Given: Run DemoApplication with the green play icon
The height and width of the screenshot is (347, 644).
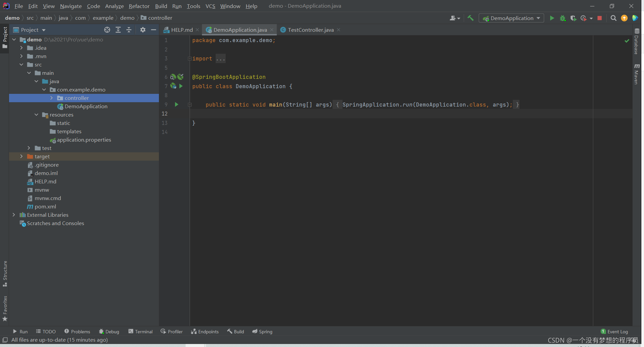Looking at the screenshot, I should coord(552,18).
